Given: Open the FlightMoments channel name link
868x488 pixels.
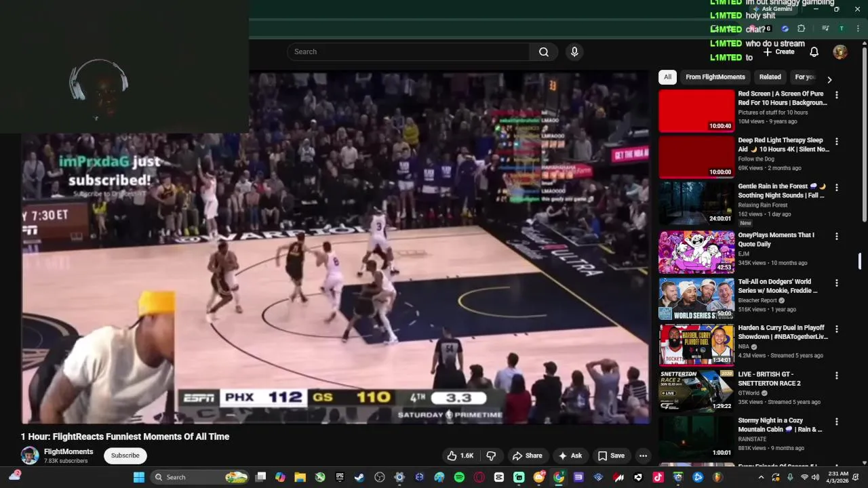Looking at the screenshot, I should [68, 451].
